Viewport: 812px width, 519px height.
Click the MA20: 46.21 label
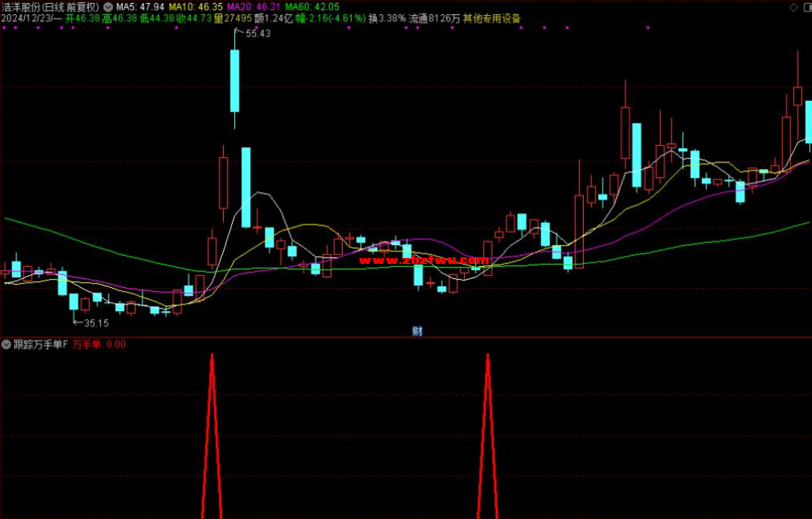point(254,7)
